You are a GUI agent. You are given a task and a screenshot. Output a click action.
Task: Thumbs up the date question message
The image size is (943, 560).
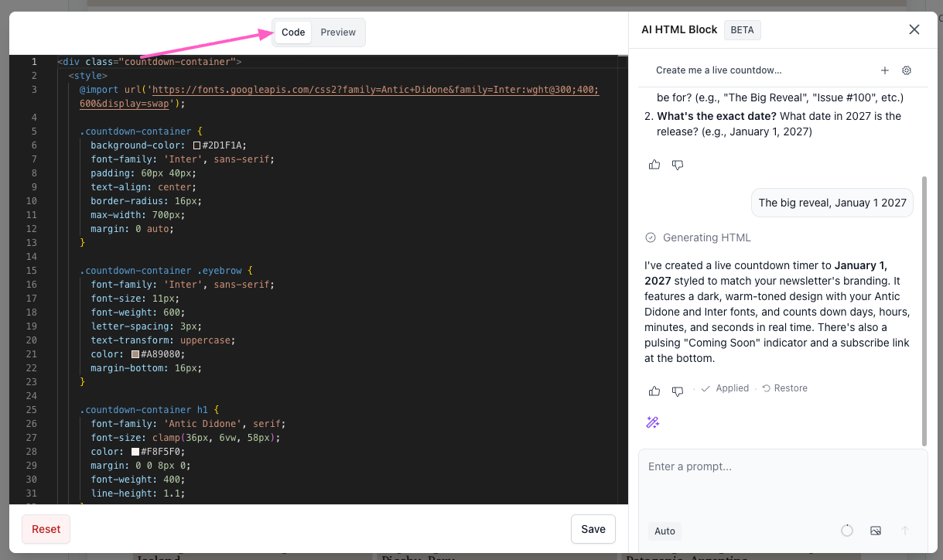click(654, 165)
